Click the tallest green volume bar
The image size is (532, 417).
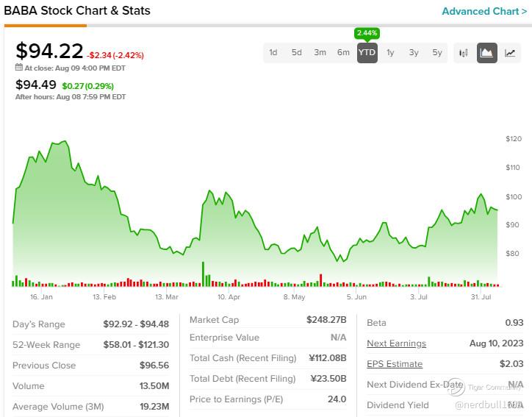(204, 274)
